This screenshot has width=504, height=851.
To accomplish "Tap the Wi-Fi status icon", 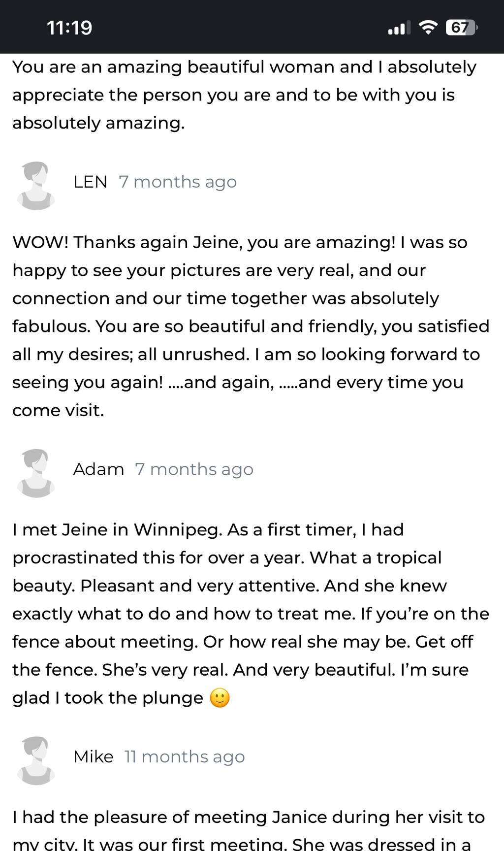I will coord(428,28).
